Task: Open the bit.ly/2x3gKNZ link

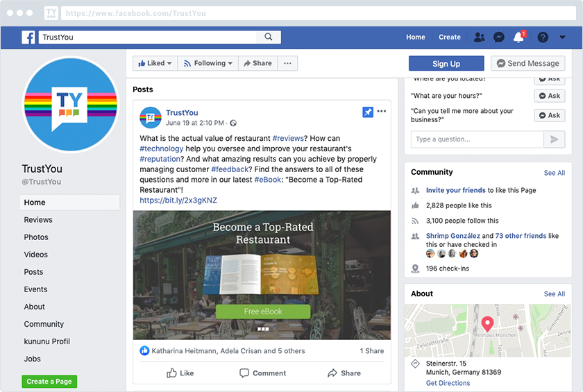Action: [x=178, y=201]
